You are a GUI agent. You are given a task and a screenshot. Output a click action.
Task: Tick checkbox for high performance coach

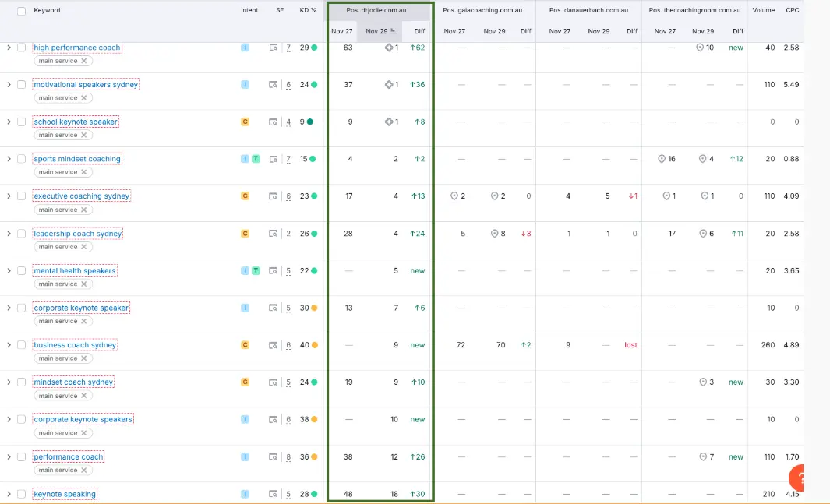(21, 48)
